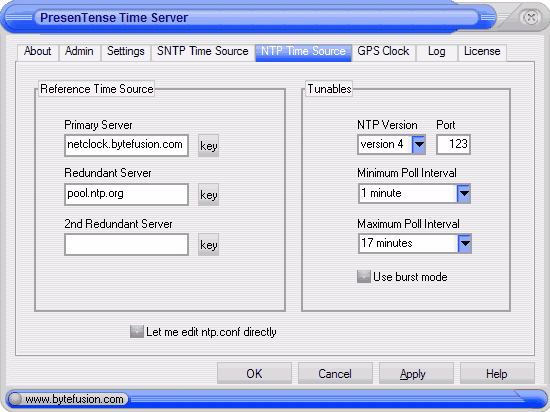Click the NTP Time Source tab

(303, 52)
